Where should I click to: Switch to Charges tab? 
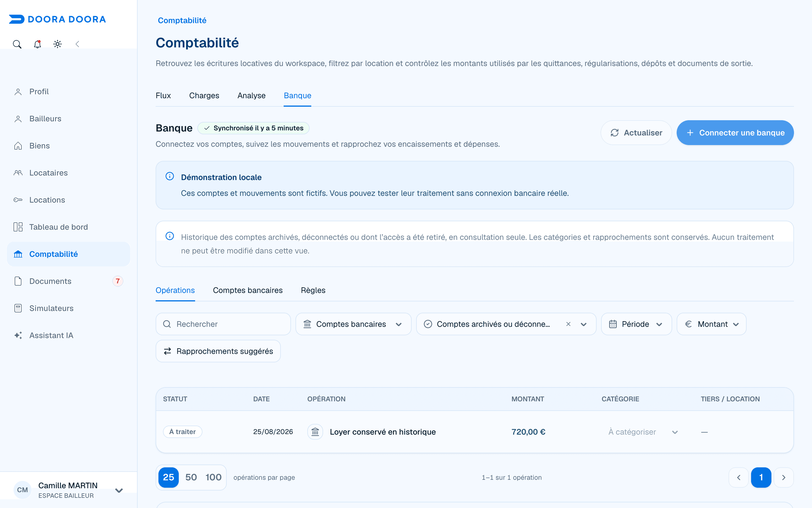(x=204, y=96)
